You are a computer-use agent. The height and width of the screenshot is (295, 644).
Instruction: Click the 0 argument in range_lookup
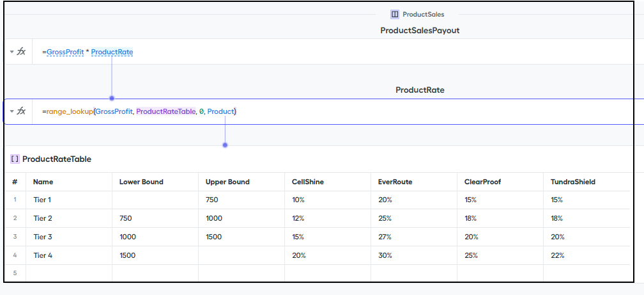tap(201, 111)
